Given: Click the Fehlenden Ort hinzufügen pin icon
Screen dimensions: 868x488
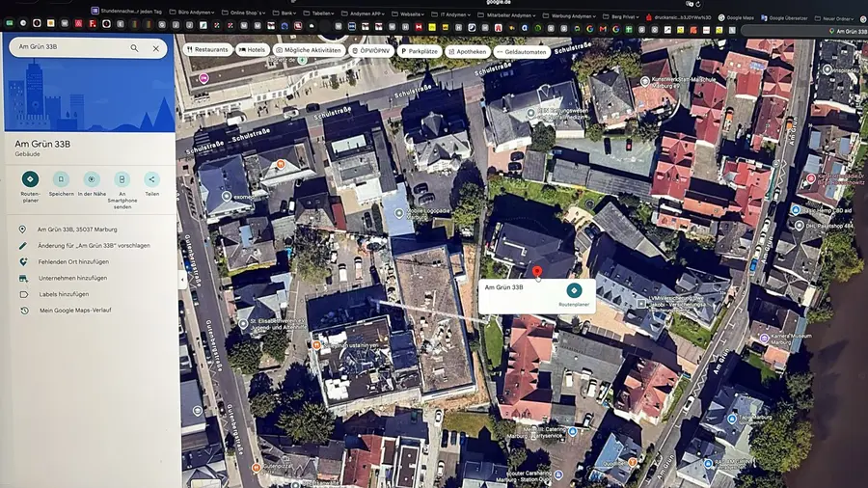Looking at the screenshot, I should pyautogui.click(x=23, y=261).
